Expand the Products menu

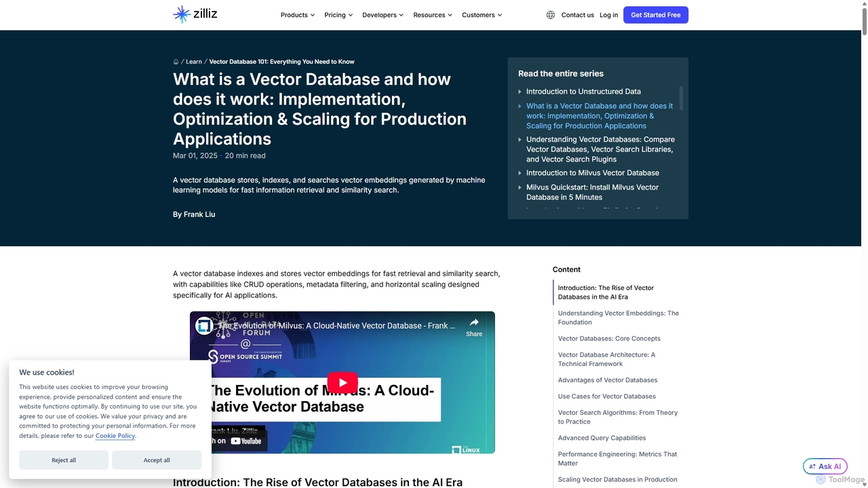click(298, 15)
